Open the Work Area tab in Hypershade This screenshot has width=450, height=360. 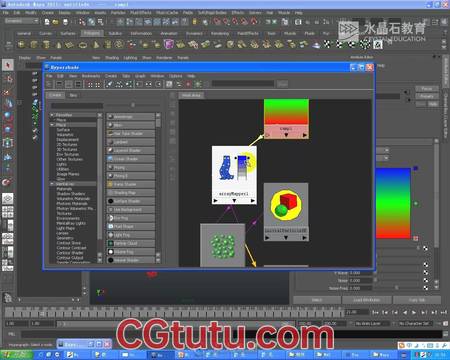coord(191,95)
